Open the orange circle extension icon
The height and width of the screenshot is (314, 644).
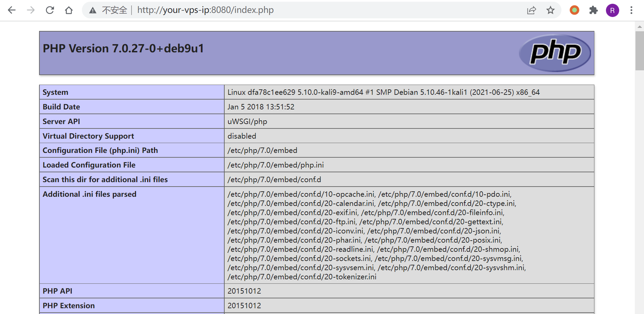(x=574, y=10)
